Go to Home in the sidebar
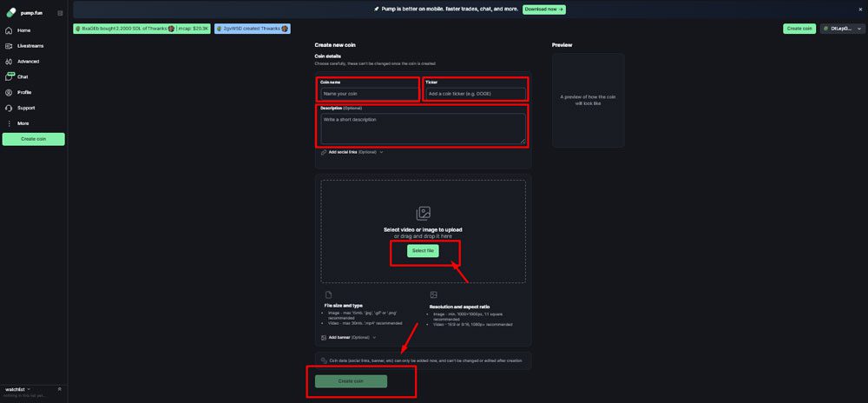The width and height of the screenshot is (868, 403). [23, 30]
